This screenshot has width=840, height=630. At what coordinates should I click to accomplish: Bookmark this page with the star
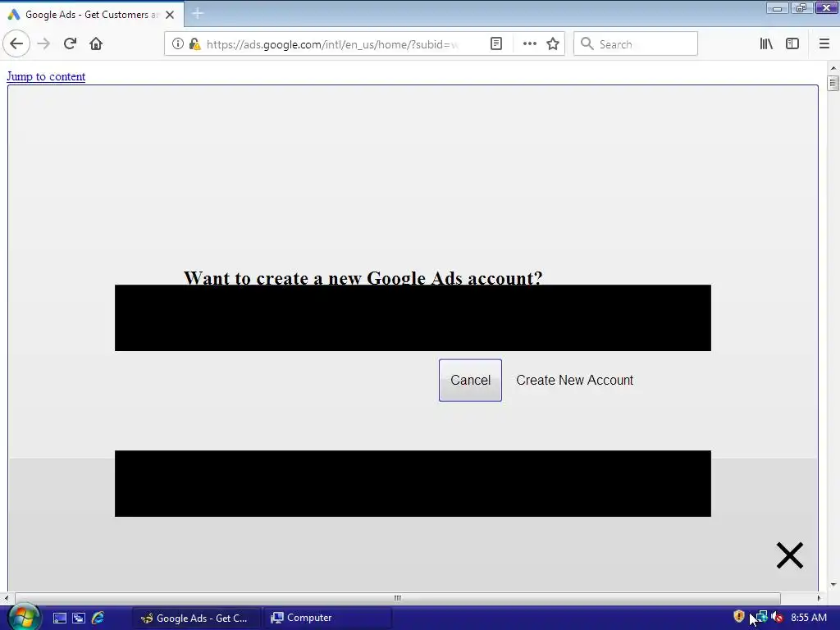point(553,44)
